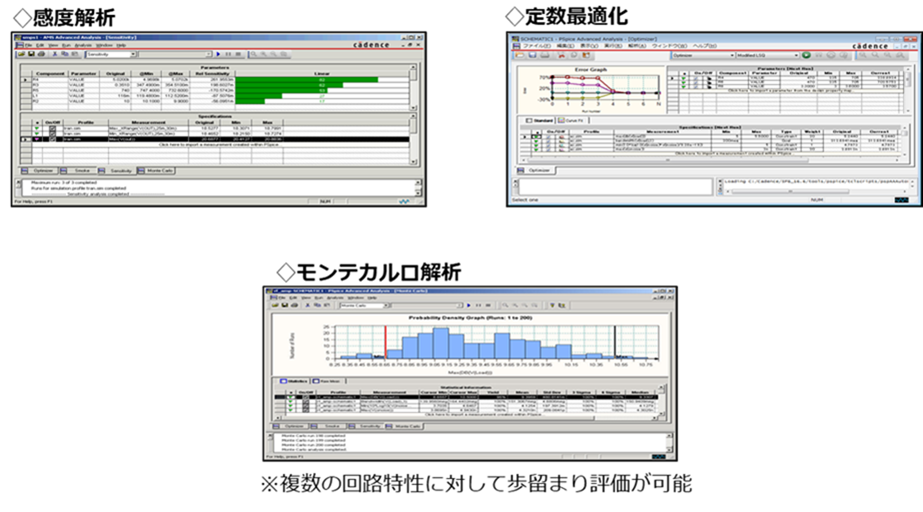This screenshot has width=923, height=512.
Task: Click the Pause icon in Monte Carlo toolbar
Action: (480, 305)
